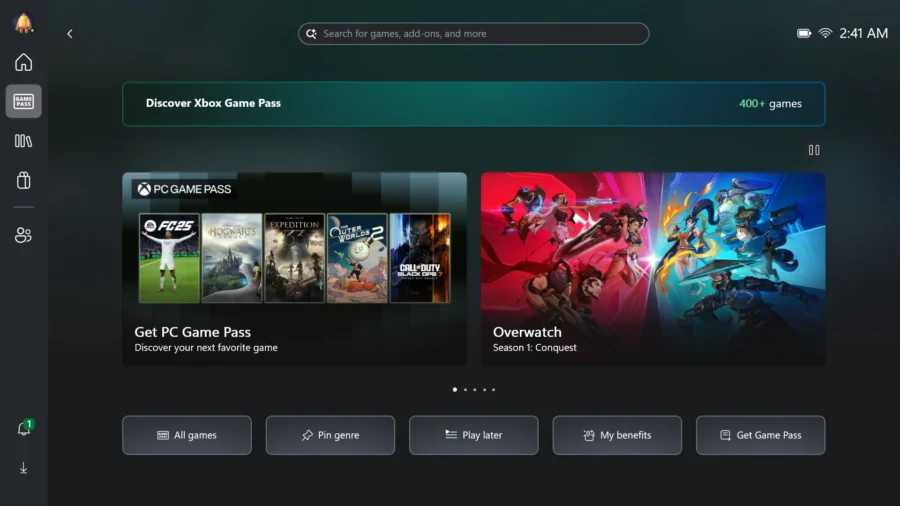Open the profile avatar menu
Viewport: 900px width, 506px height.
point(24,22)
